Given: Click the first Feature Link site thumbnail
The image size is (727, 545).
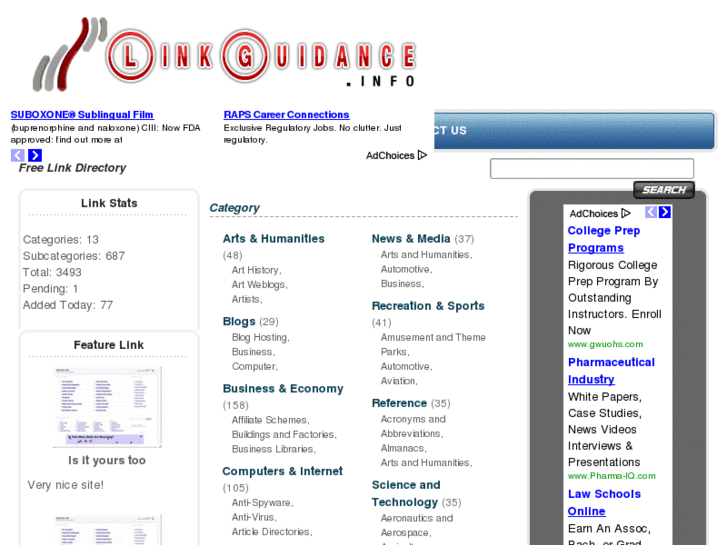Looking at the screenshot, I should (107, 407).
